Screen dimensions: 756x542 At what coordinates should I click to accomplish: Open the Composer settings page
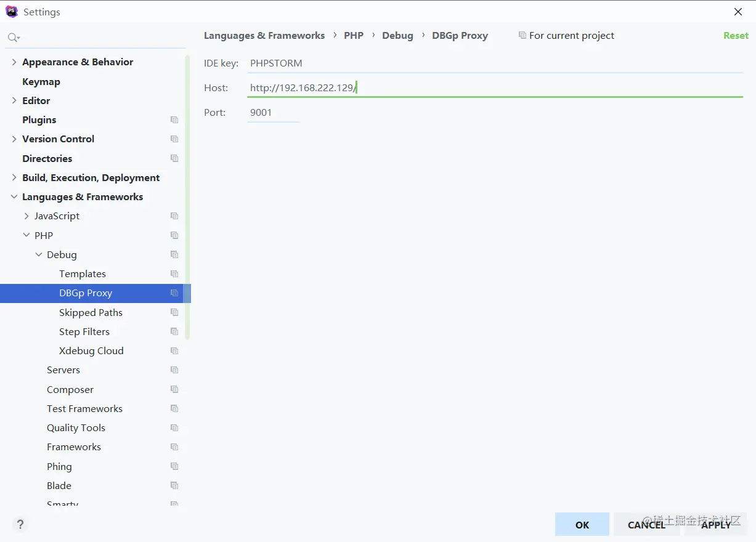70,389
